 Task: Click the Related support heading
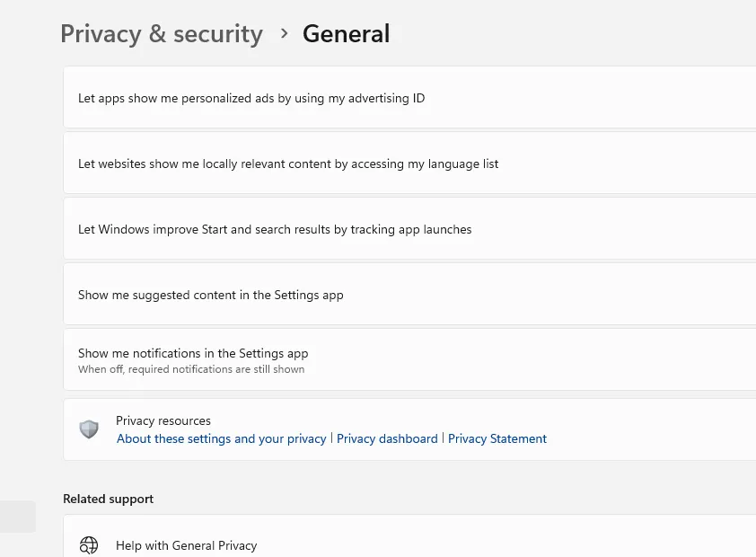click(x=108, y=499)
